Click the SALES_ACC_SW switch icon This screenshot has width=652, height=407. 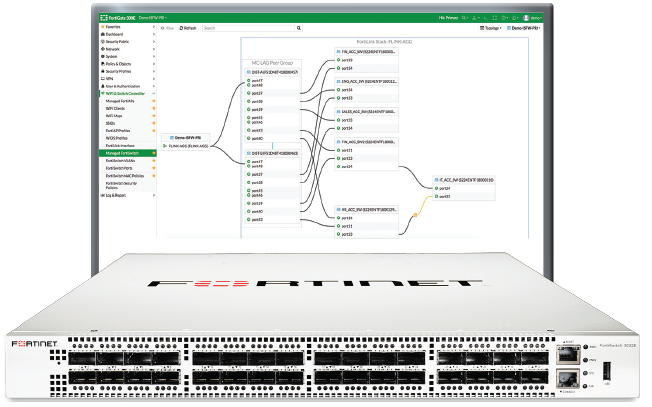338,112
